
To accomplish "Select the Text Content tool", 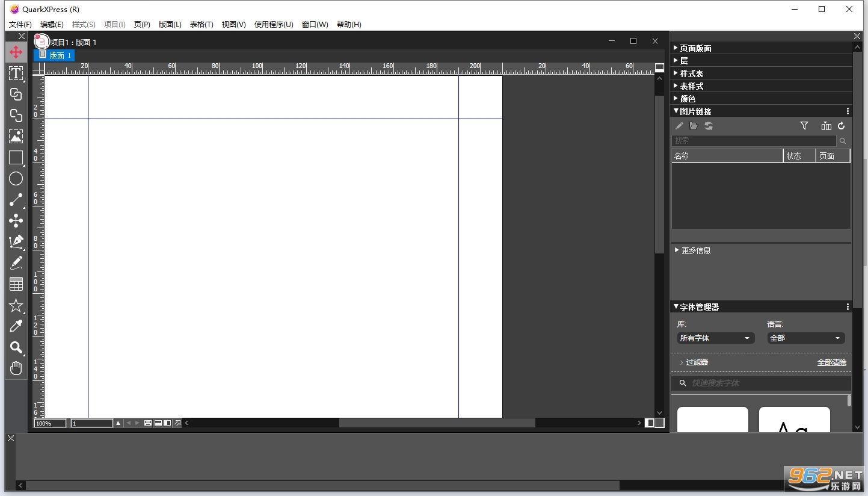I will point(16,73).
